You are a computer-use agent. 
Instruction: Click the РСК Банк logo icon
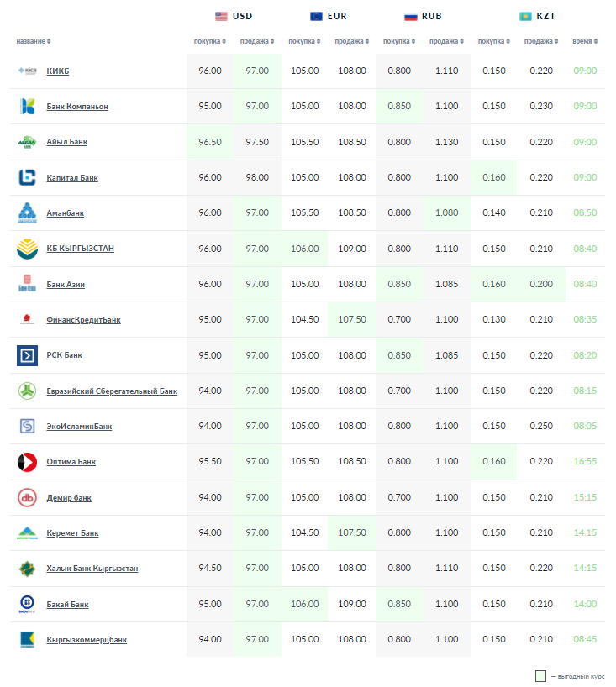pyautogui.click(x=27, y=355)
